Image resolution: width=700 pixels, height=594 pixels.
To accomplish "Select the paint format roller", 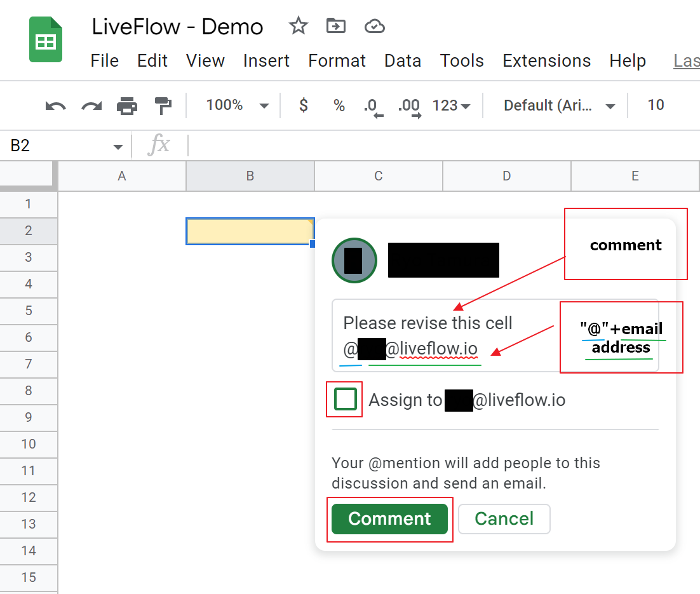I will pos(163,106).
